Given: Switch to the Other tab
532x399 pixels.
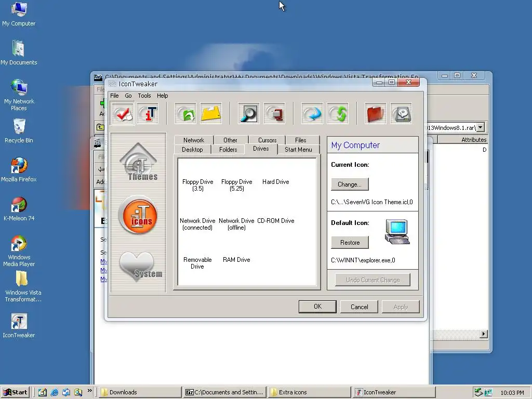Looking at the screenshot, I should coord(230,140).
